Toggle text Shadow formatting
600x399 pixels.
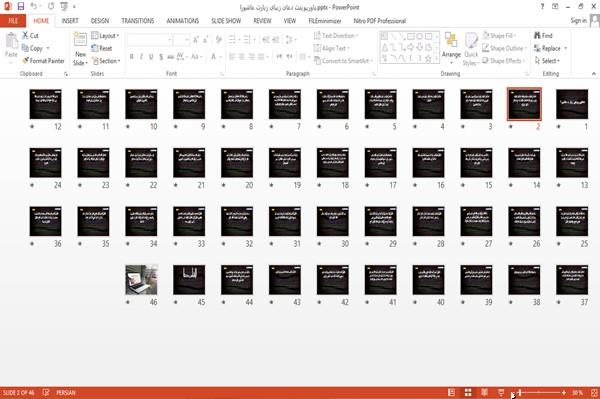coord(161,57)
